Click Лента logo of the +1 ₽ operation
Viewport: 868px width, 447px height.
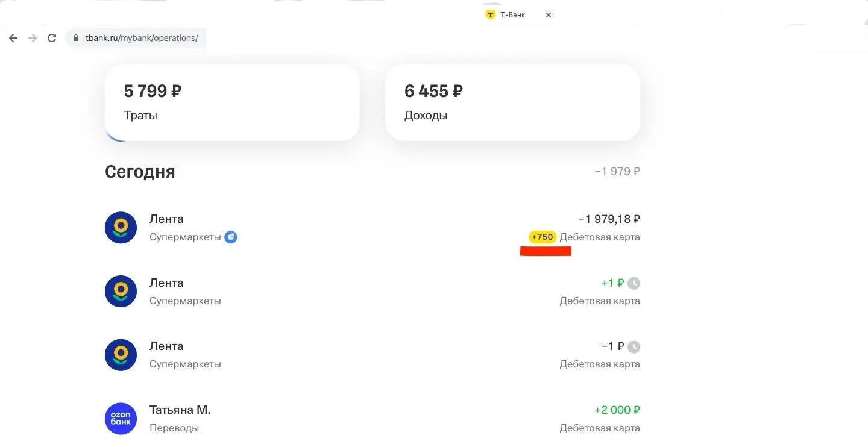(121, 292)
